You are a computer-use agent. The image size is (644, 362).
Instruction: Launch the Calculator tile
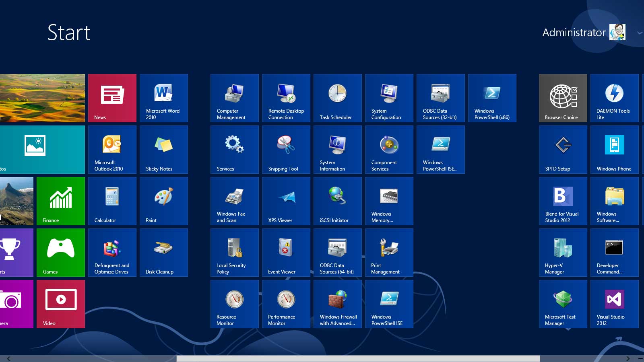tap(112, 201)
